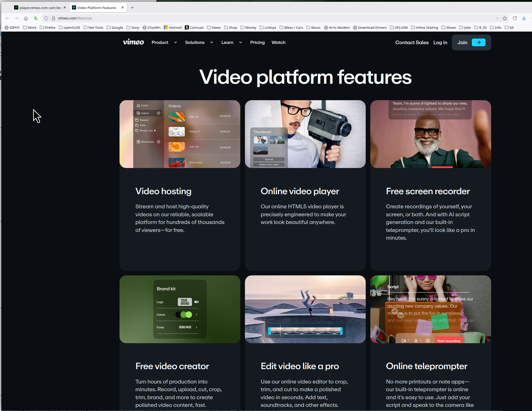Image resolution: width=532 pixels, height=411 pixels.
Task: Open the Pricing menu item
Action: tap(257, 42)
